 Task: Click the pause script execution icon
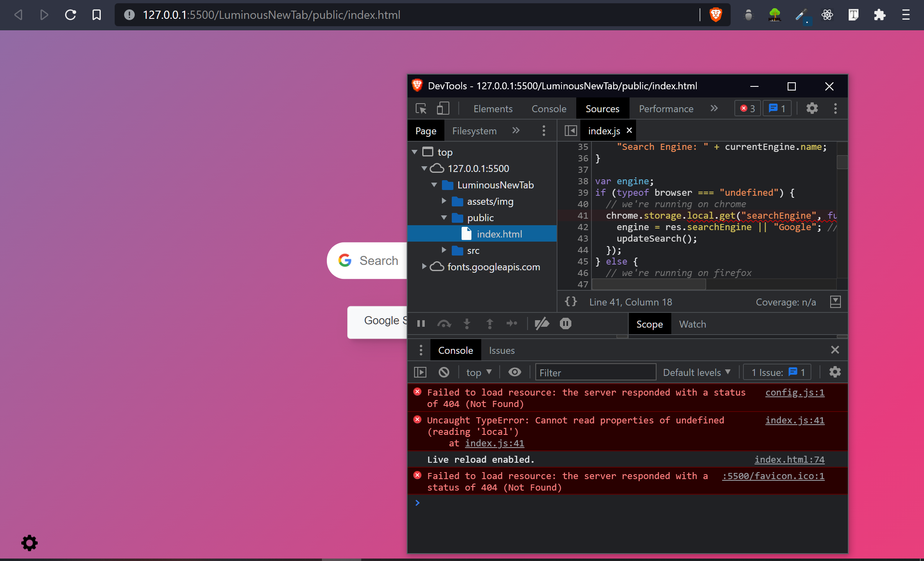[421, 323]
